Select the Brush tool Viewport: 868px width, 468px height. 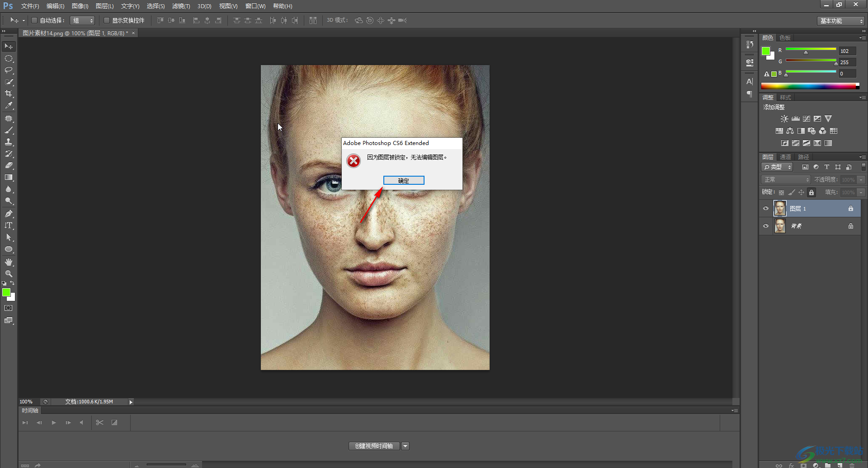tap(9, 130)
